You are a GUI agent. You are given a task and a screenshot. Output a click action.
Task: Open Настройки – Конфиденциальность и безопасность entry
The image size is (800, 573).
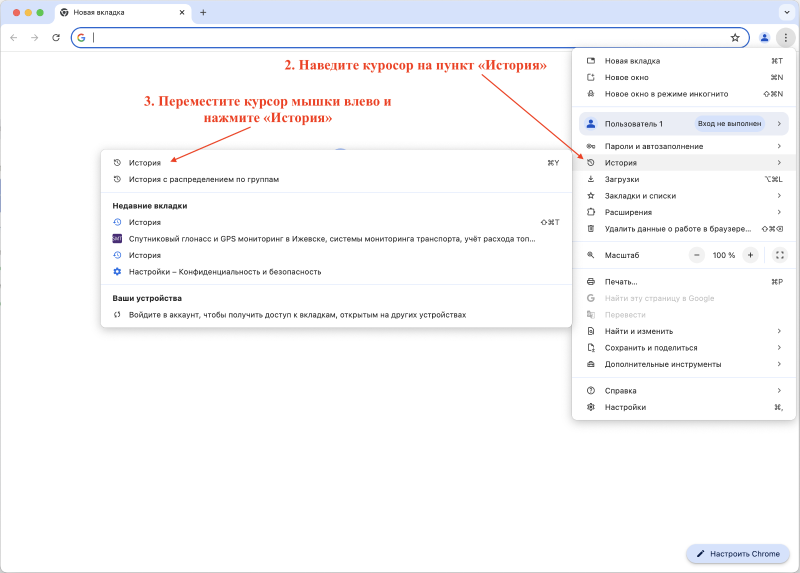pyautogui.click(x=336, y=272)
